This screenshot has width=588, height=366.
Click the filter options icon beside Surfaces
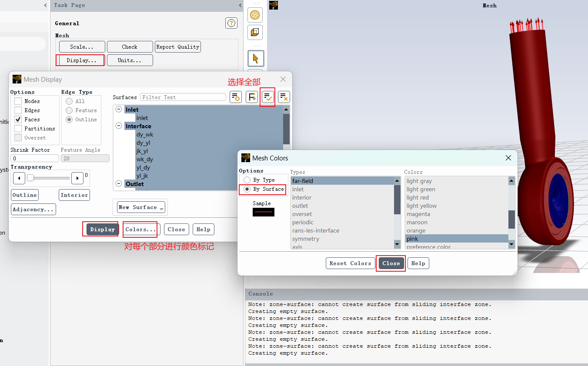[236, 97]
